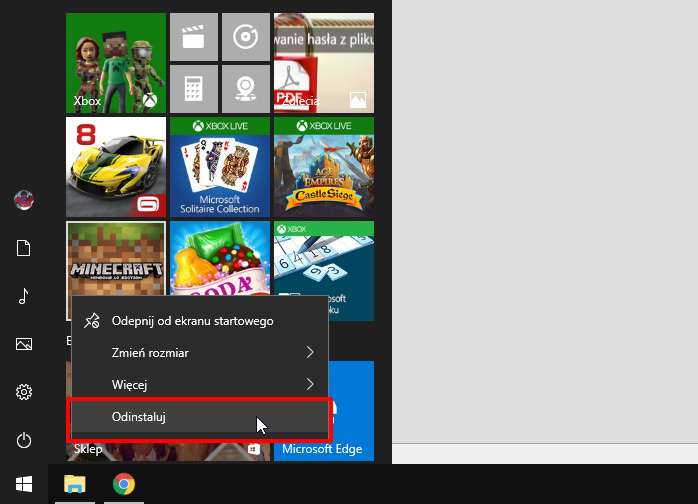Open Google Chrome from the taskbar
The height and width of the screenshot is (504, 698).
pos(124,484)
